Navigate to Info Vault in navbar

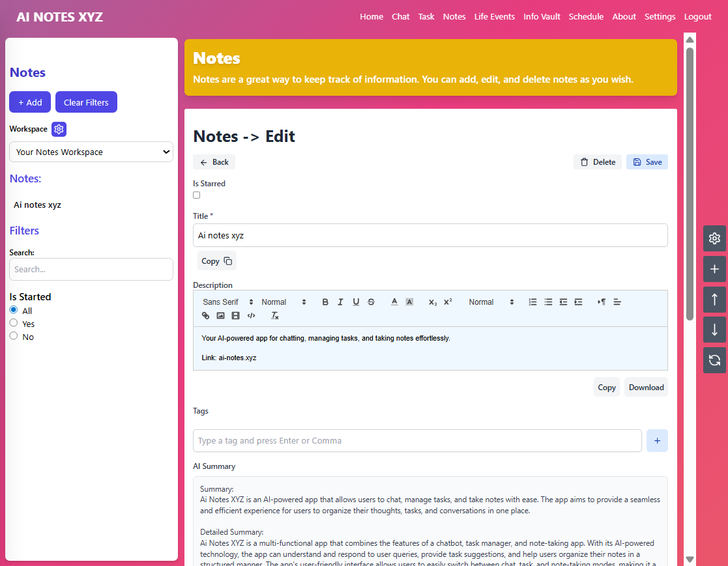(542, 17)
